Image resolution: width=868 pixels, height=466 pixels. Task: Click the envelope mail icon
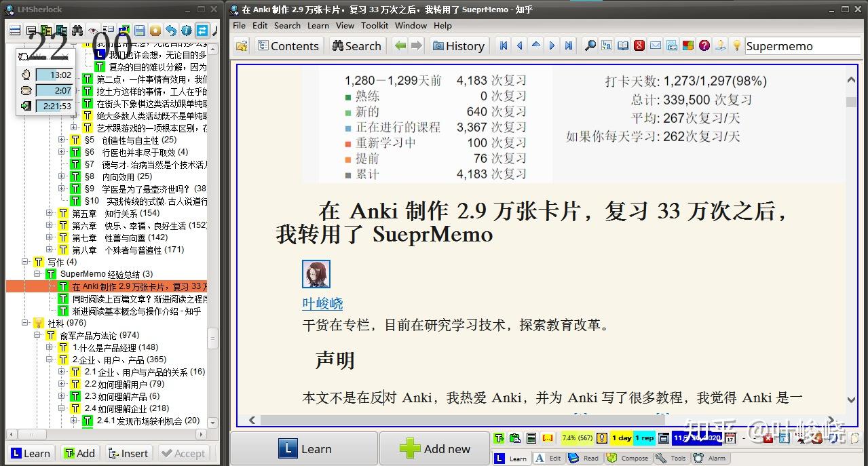coord(656,45)
